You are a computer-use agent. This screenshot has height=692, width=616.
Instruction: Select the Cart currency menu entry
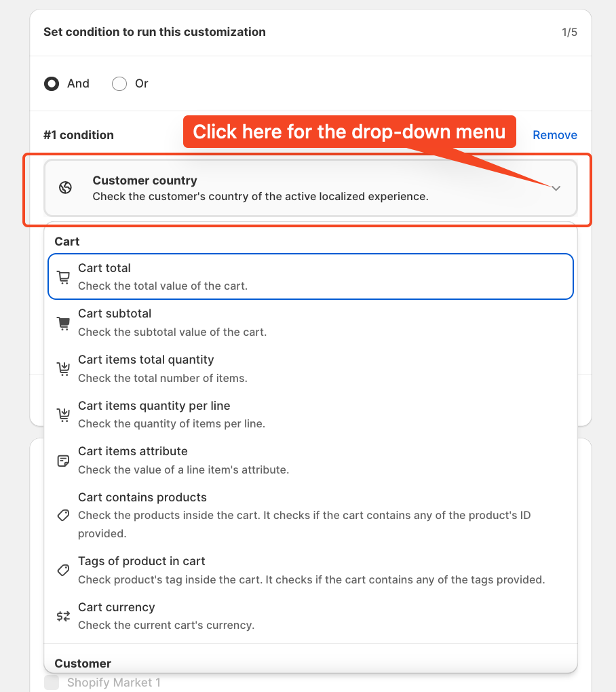(x=311, y=616)
